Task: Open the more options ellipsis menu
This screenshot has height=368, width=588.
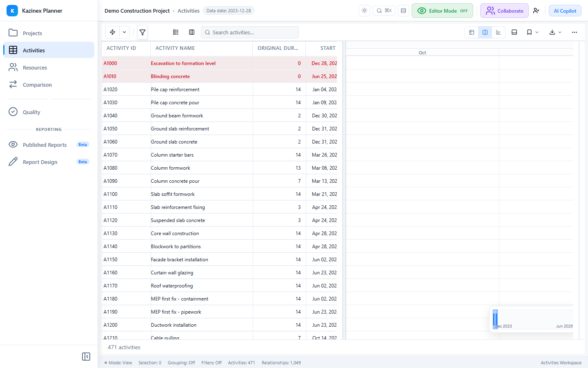Action: (575, 32)
